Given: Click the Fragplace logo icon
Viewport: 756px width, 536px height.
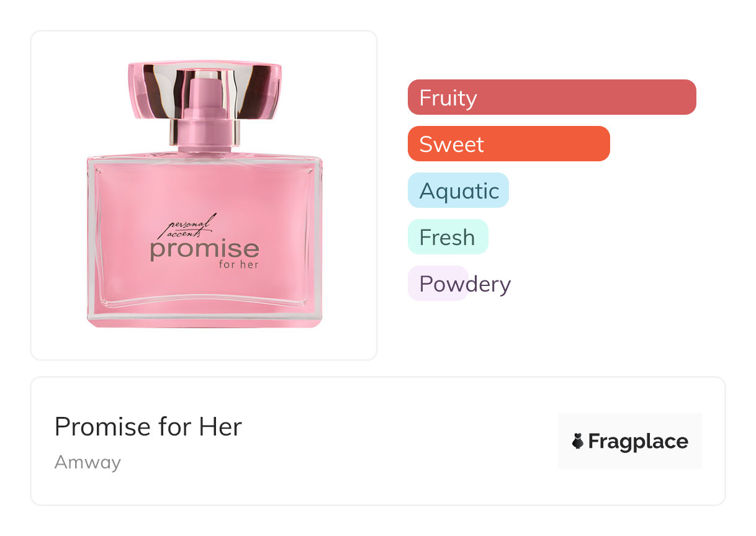Looking at the screenshot, I should click(x=578, y=442).
